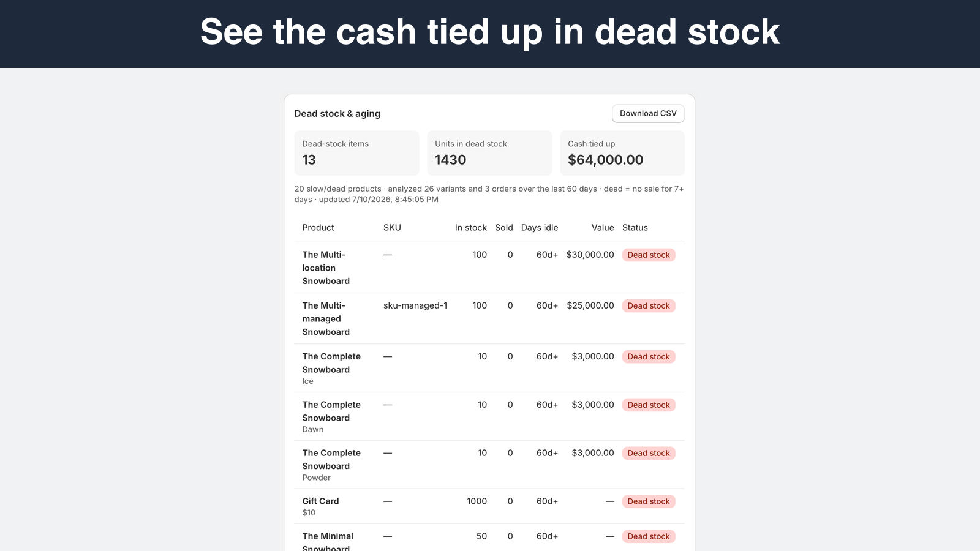980x551 pixels.
Task: Select The Multi-managed Snowboard product name
Action: click(x=326, y=318)
